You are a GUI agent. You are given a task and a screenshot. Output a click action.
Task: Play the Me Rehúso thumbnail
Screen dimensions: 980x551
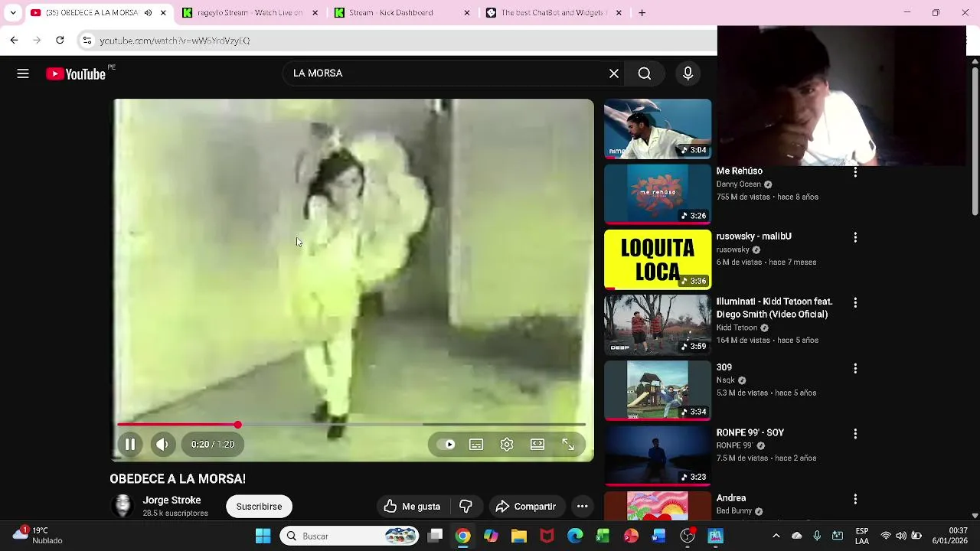(x=658, y=194)
